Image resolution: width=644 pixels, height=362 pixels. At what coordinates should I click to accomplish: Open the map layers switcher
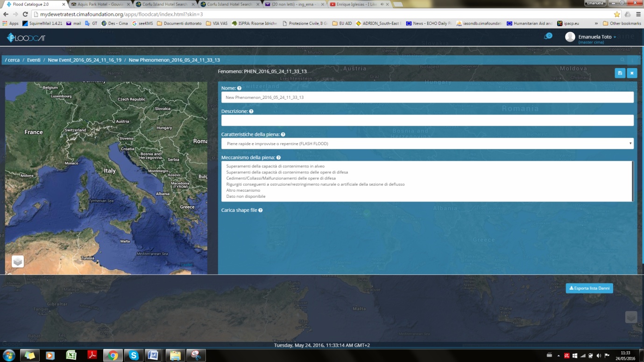coord(18,262)
